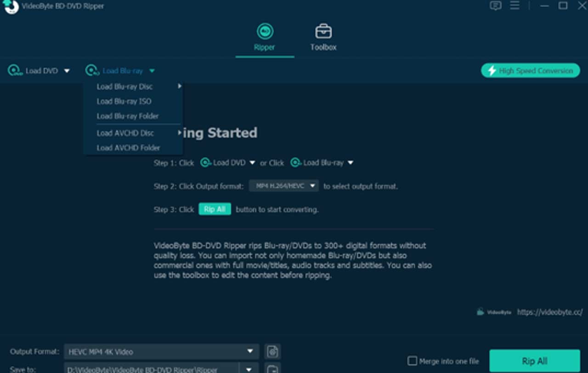588x373 pixels.
Task: Click the Load DVD disc icon
Action: pyautogui.click(x=15, y=71)
